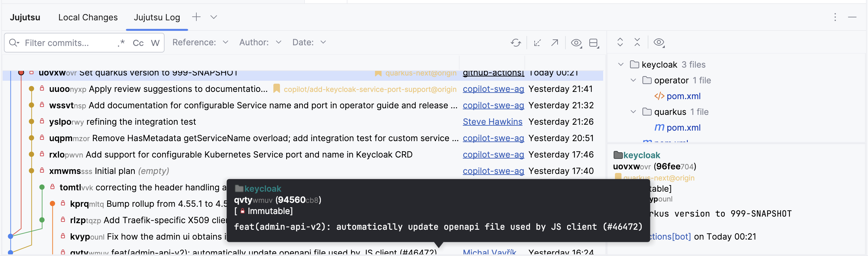Open the Date filter dropdown
Screen dimensions: 868x256
tap(309, 42)
